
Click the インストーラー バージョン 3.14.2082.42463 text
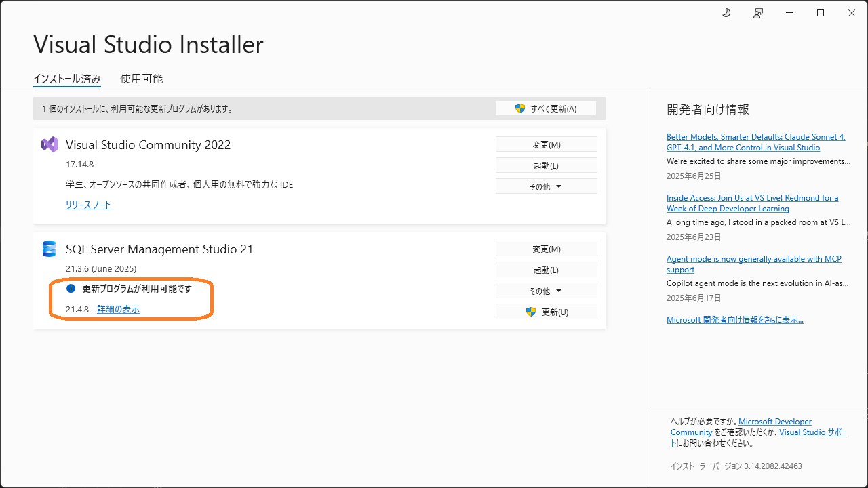(736, 466)
